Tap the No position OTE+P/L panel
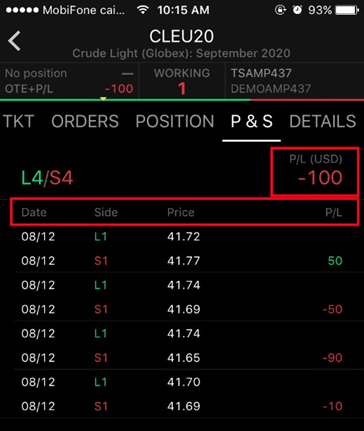Viewport: 364px width, 431px height. [x=69, y=81]
